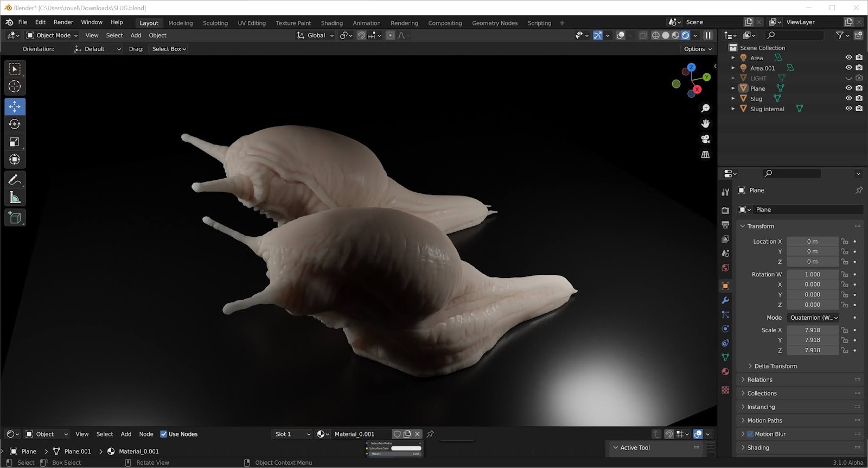
Task: Toggle the Use Nodes checkbox
Action: coord(163,434)
